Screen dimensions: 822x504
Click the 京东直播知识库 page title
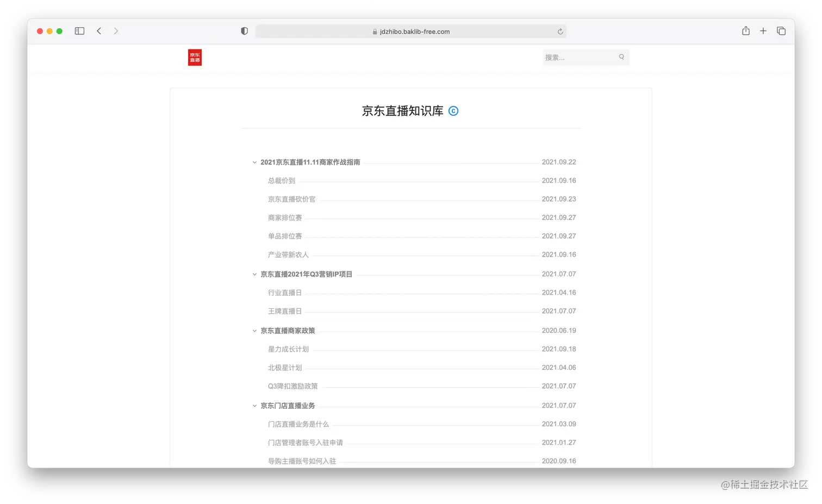tap(403, 111)
